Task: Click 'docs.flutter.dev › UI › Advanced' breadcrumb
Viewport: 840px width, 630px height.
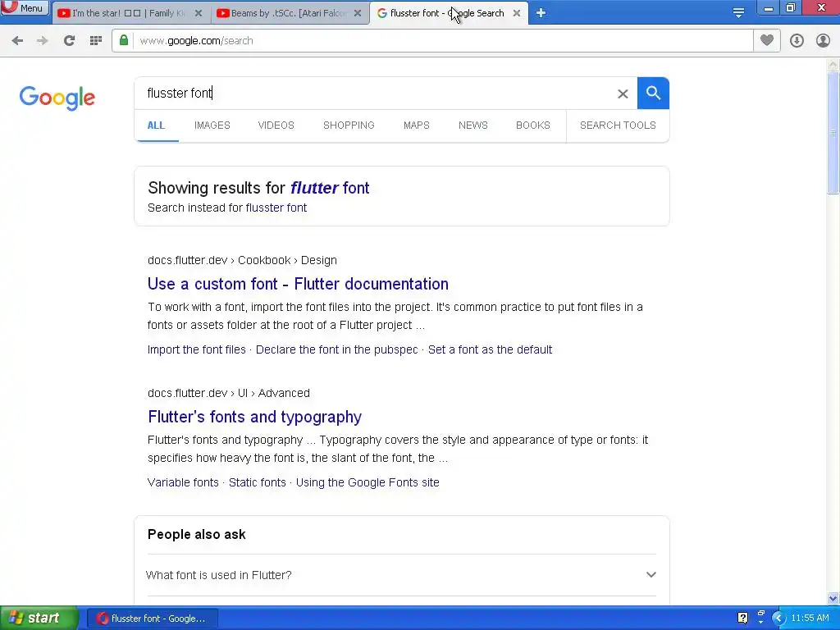Action: (x=229, y=393)
